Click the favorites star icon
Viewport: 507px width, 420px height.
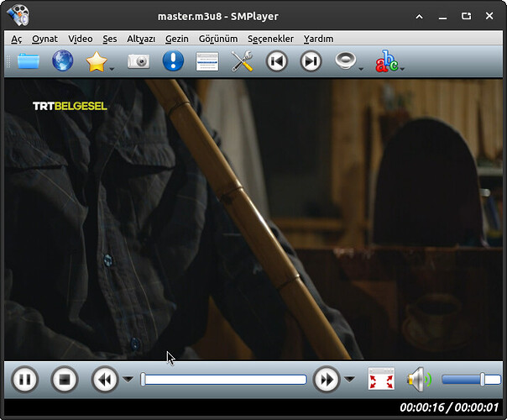[97, 61]
